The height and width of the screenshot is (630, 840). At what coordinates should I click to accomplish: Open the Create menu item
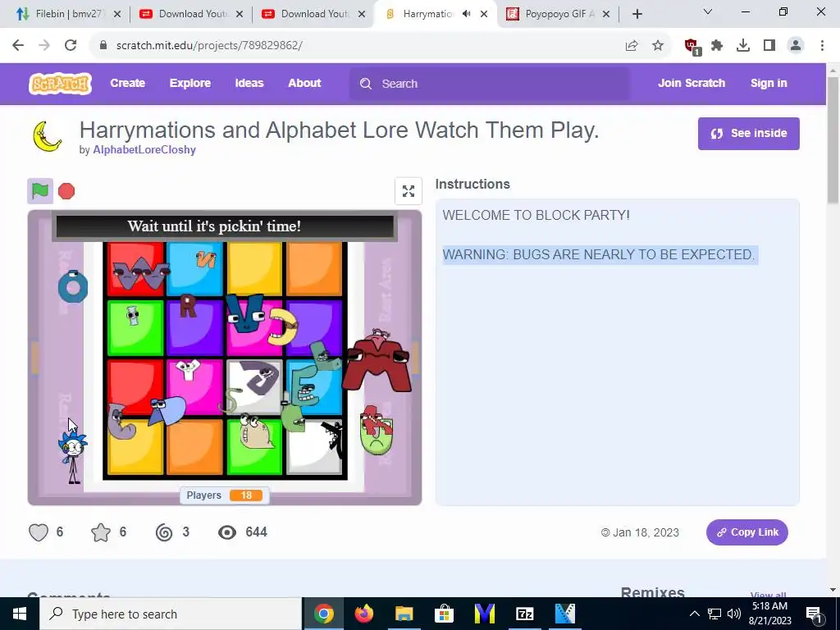(x=127, y=83)
